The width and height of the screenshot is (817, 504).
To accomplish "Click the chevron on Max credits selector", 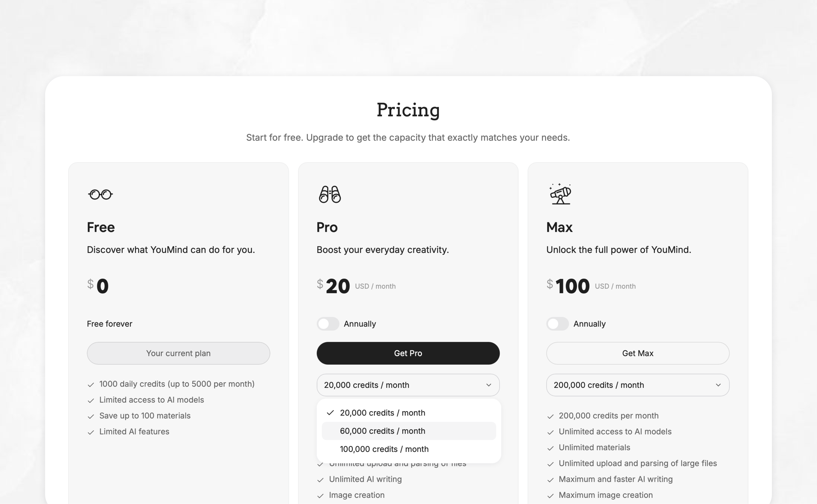I will click(718, 385).
